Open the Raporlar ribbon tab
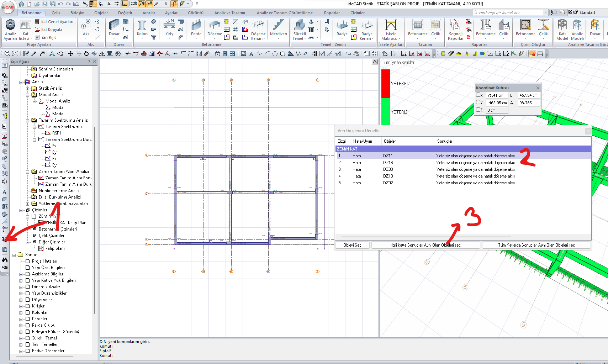Screen dimensions: 608x364 (332, 13)
